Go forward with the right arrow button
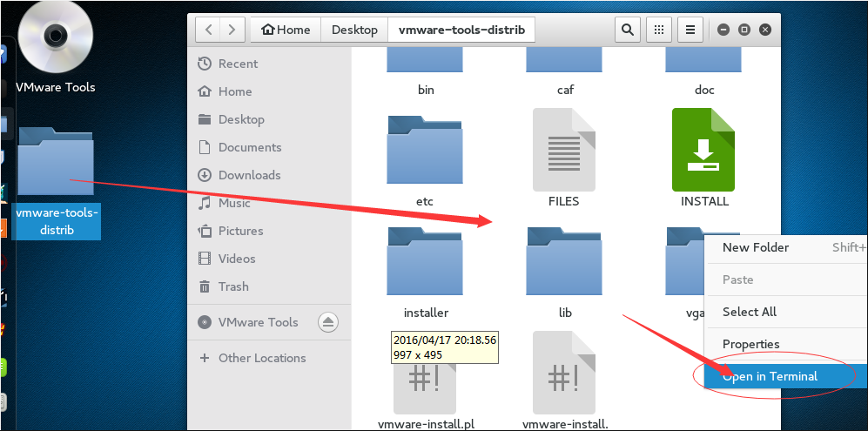 [x=232, y=30]
